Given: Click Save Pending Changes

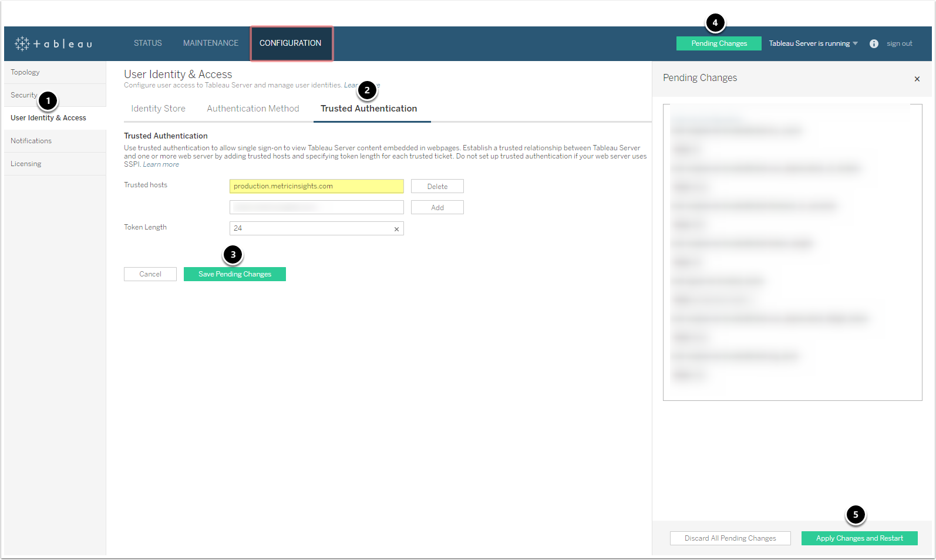Looking at the screenshot, I should coord(235,274).
